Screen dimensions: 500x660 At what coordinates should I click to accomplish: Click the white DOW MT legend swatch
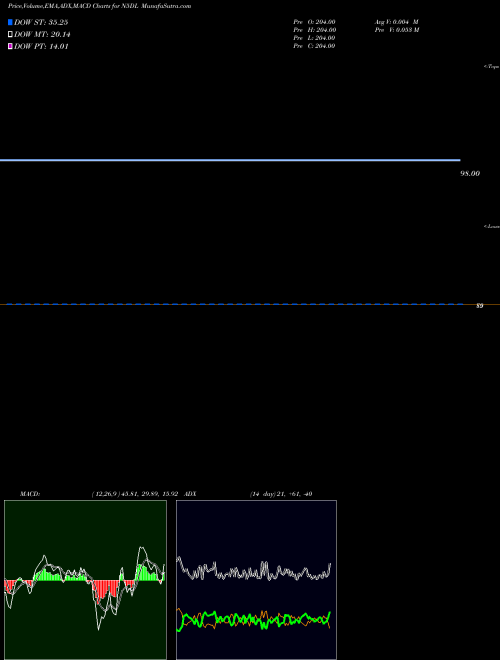[x=10, y=35]
